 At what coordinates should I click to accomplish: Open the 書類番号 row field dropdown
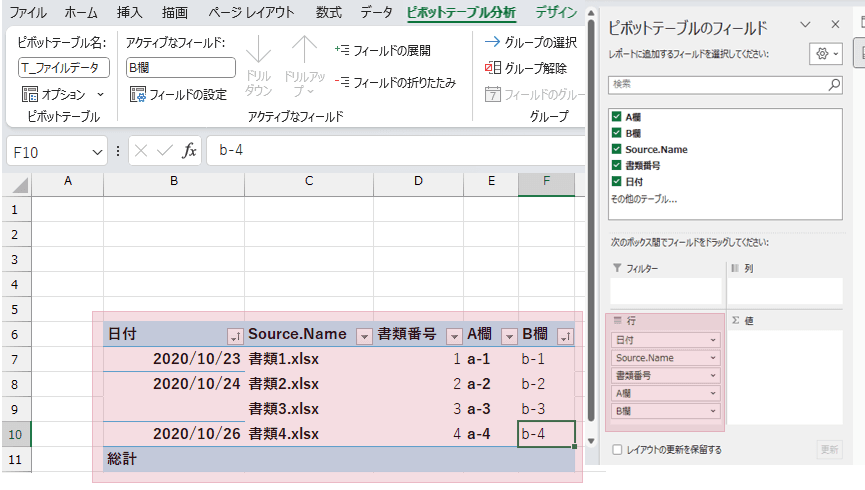pos(713,375)
